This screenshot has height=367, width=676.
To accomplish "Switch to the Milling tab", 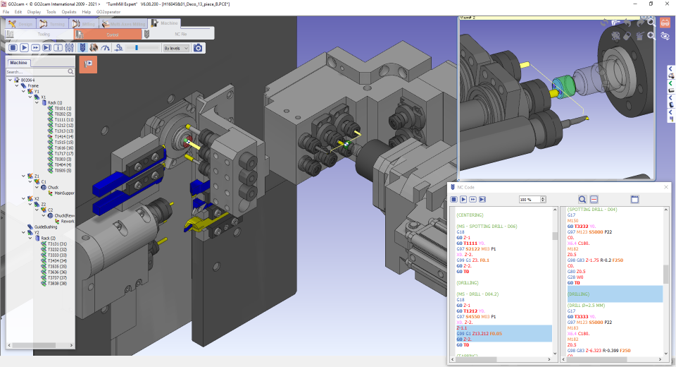I will coord(84,24).
